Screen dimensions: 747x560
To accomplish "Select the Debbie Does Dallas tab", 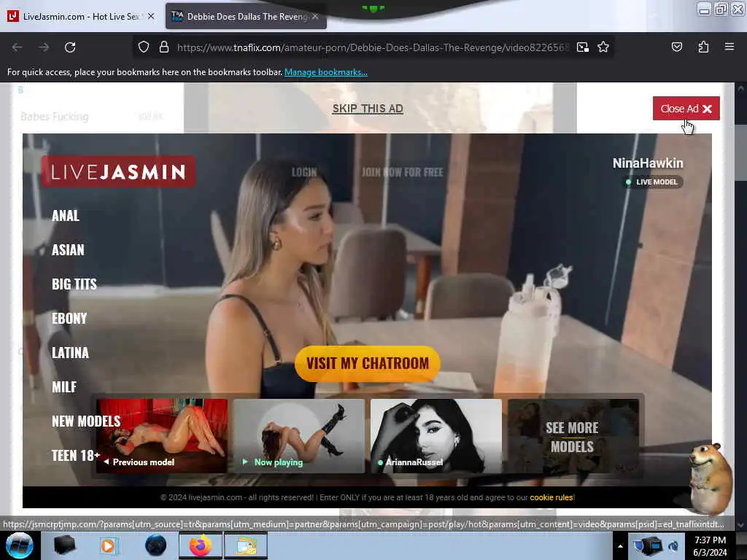I will pos(247,16).
